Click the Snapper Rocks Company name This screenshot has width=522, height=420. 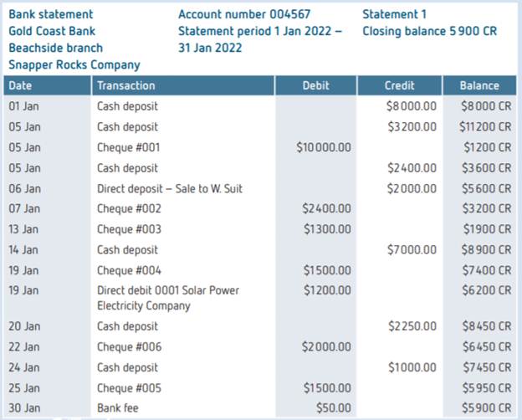(74, 64)
